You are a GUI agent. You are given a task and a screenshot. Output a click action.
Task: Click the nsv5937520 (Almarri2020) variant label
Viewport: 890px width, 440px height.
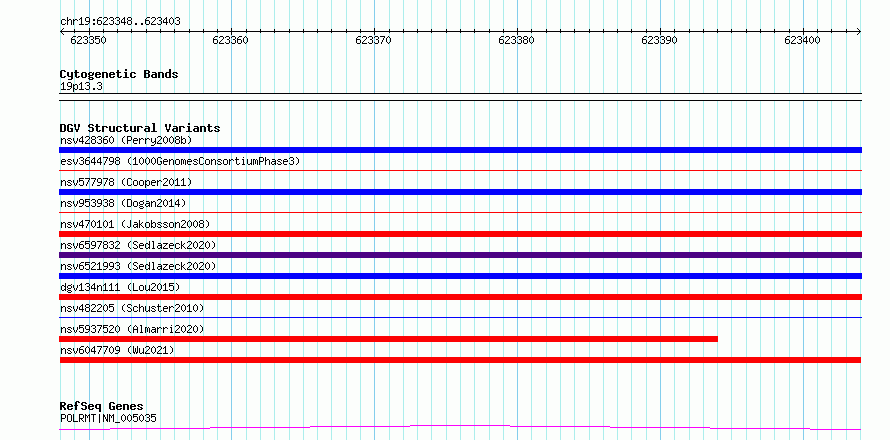point(132,329)
